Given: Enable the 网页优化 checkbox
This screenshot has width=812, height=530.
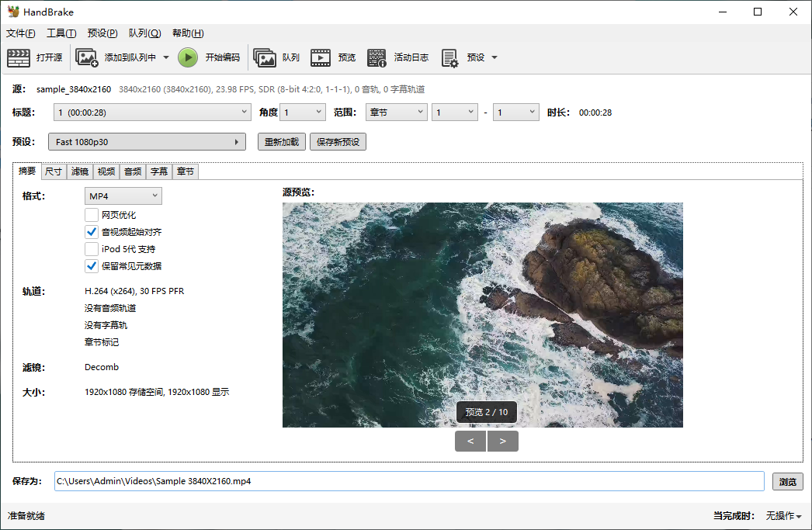Looking at the screenshot, I should coord(92,215).
